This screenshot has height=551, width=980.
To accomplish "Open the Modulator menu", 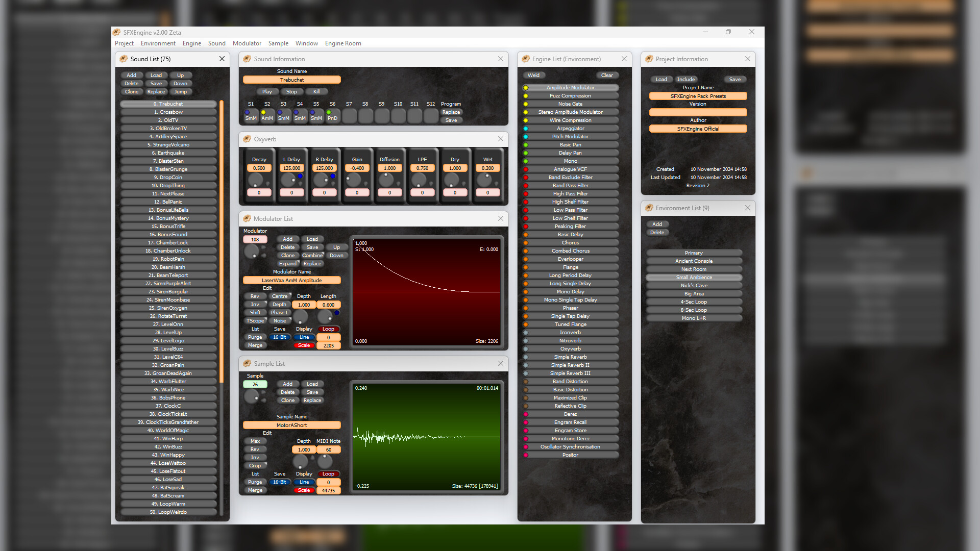I will click(247, 43).
